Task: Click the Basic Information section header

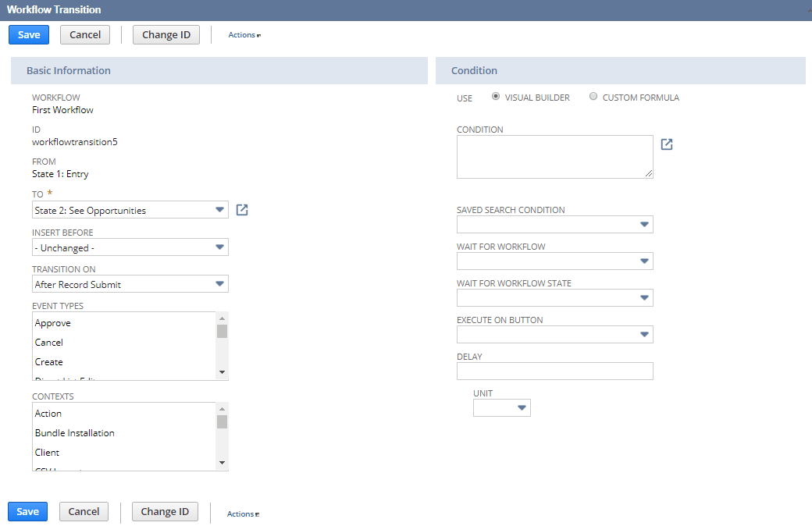Action: pos(219,70)
